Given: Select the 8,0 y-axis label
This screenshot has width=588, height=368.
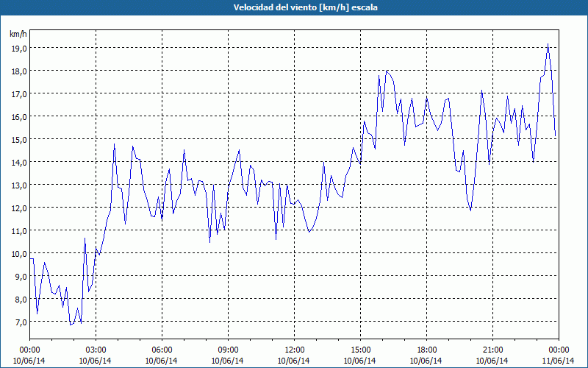Looking at the screenshot, I should [21, 300].
